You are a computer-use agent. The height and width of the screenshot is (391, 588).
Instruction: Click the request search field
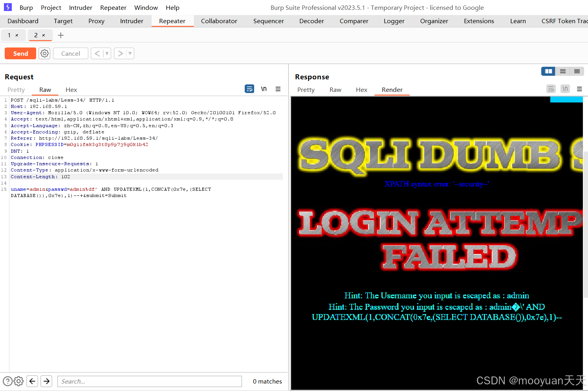tap(150, 381)
